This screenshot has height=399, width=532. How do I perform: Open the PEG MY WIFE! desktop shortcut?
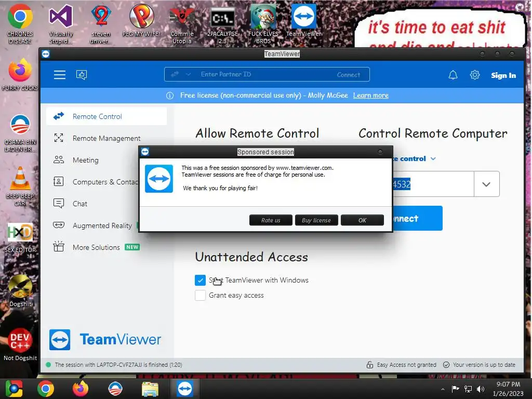pyautogui.click(x=141, y=20)
